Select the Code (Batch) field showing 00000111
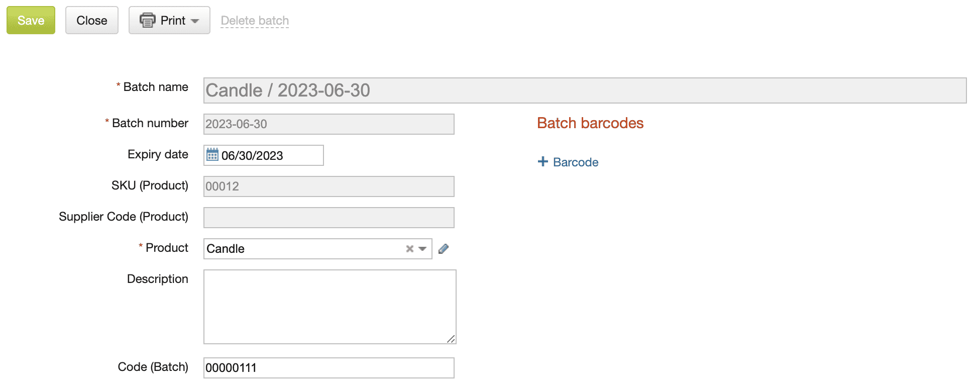Screen dimensions: 980x385 (x=329, y=368)
